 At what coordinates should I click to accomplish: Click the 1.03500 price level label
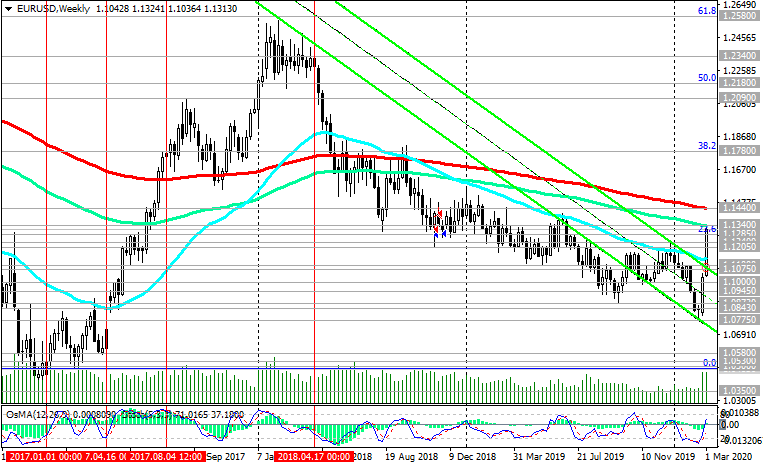pyautogui.click(x=739, y=391)
